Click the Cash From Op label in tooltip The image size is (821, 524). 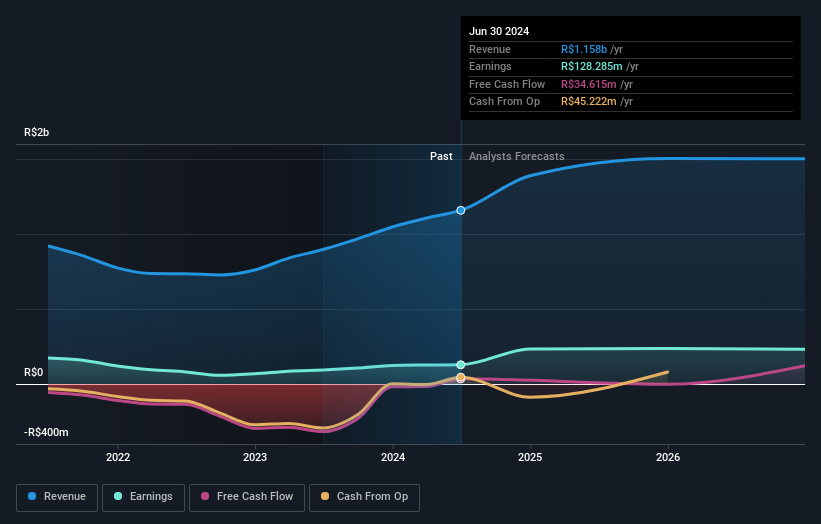point(504,102)
